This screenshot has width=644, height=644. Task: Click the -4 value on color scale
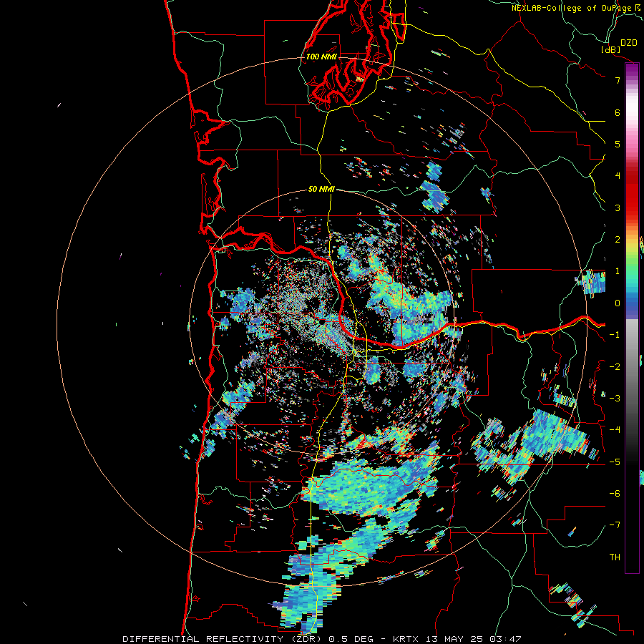click(615, 430)
